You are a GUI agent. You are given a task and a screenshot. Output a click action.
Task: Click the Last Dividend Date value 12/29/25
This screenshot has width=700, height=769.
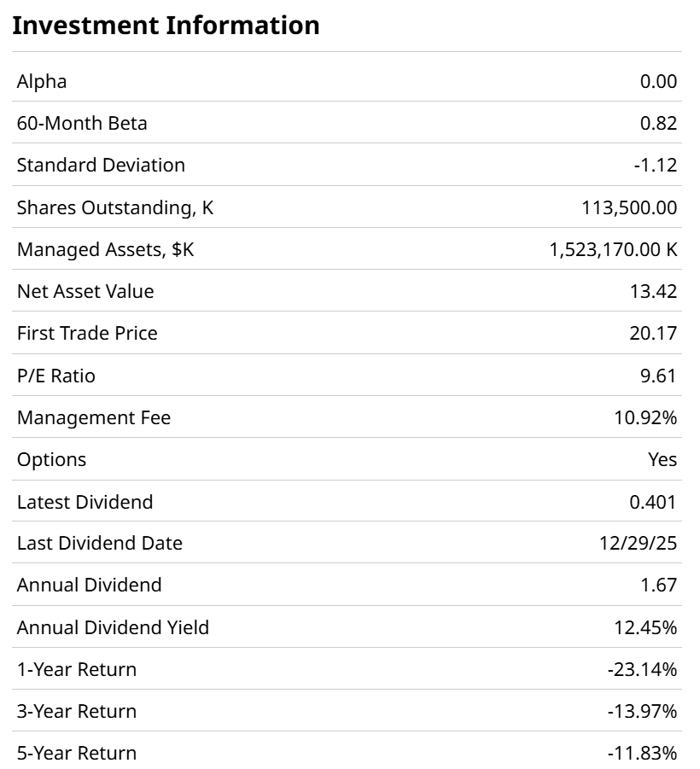(639, 543)
